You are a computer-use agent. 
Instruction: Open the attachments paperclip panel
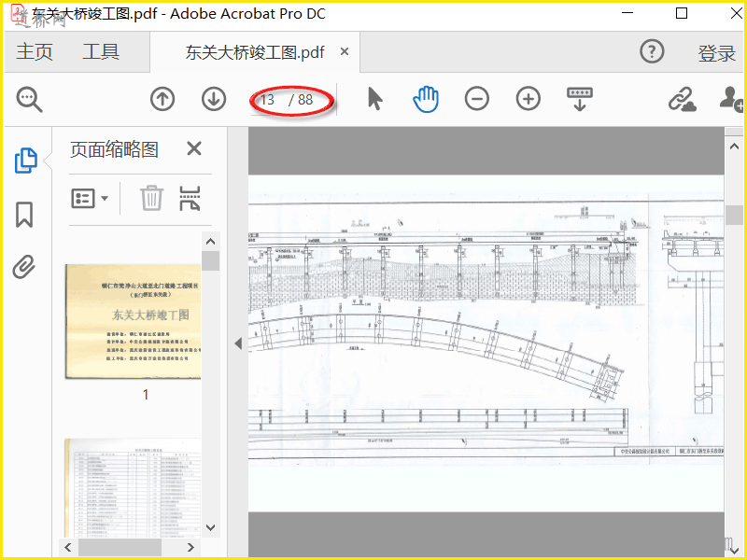[x=24, y=267]
